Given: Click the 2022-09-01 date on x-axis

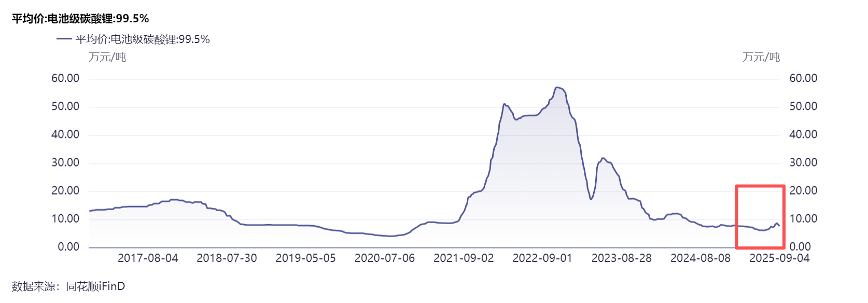Looking at the screenshot, I should [542, 258].
